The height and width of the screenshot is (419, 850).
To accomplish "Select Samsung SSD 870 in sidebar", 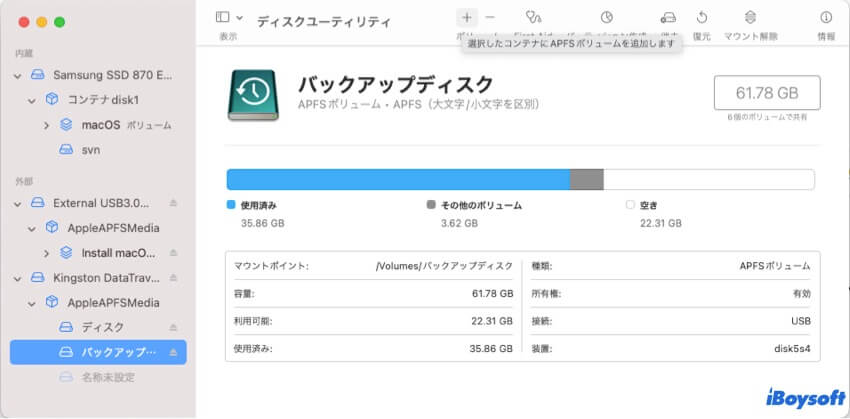I will (x=98, y=75).
